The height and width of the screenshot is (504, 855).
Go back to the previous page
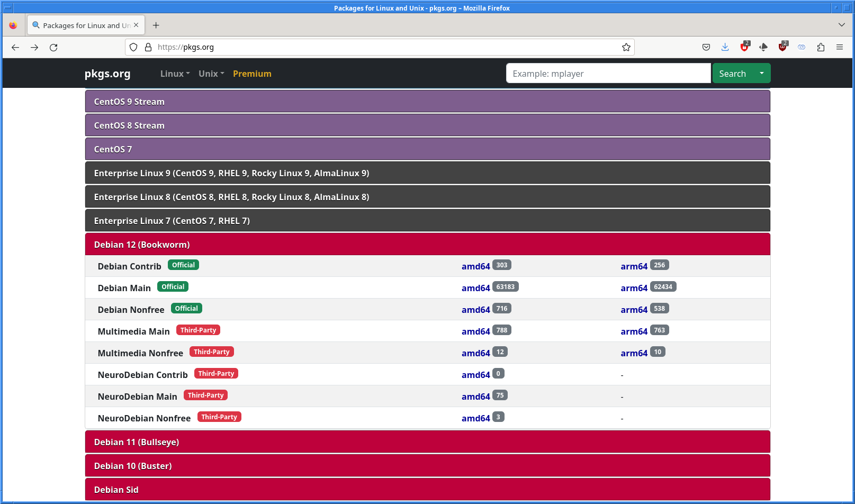coord(15,47)
